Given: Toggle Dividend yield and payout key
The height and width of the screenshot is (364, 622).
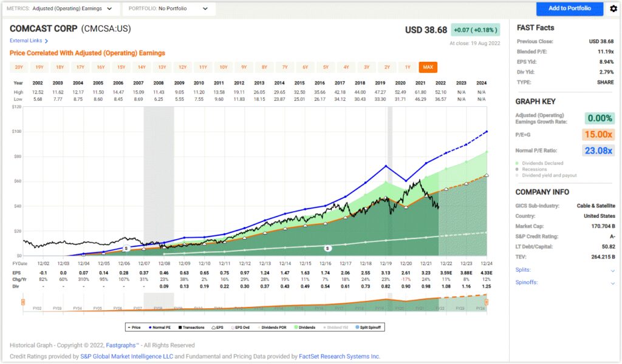Looking at the screenshot, I should coord(546,175).
